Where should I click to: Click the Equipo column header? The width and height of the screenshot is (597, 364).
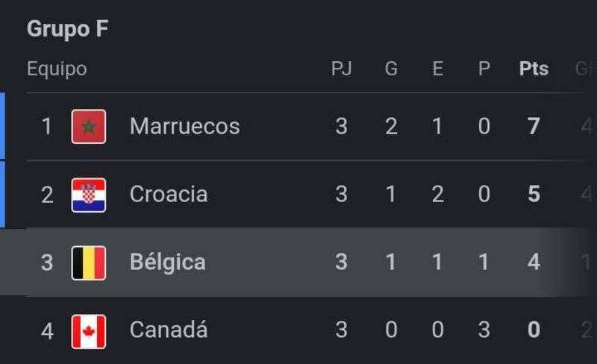coord(57,69)
